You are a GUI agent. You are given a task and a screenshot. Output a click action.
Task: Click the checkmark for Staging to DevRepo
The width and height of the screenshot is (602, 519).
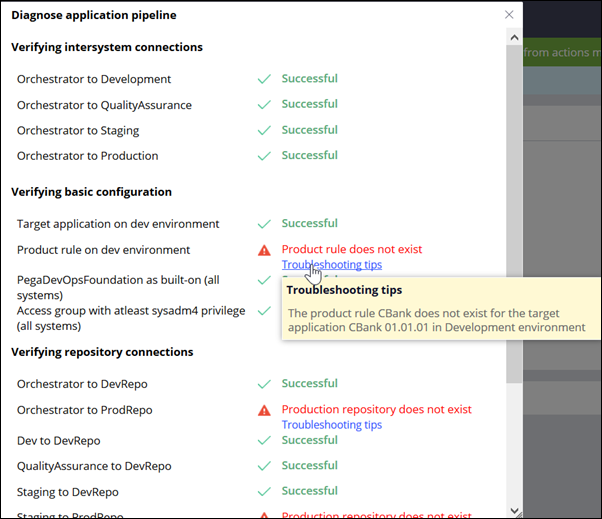(264, 492)
